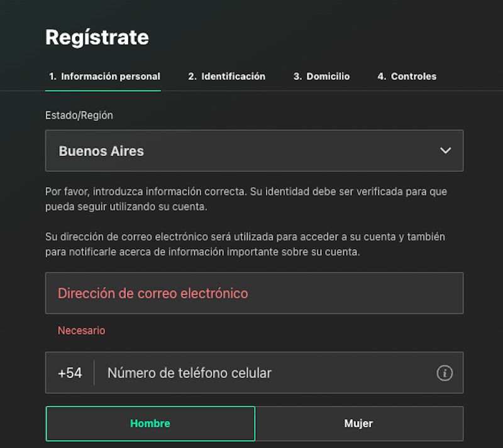Click the phone number info icon

coord(445,373)
